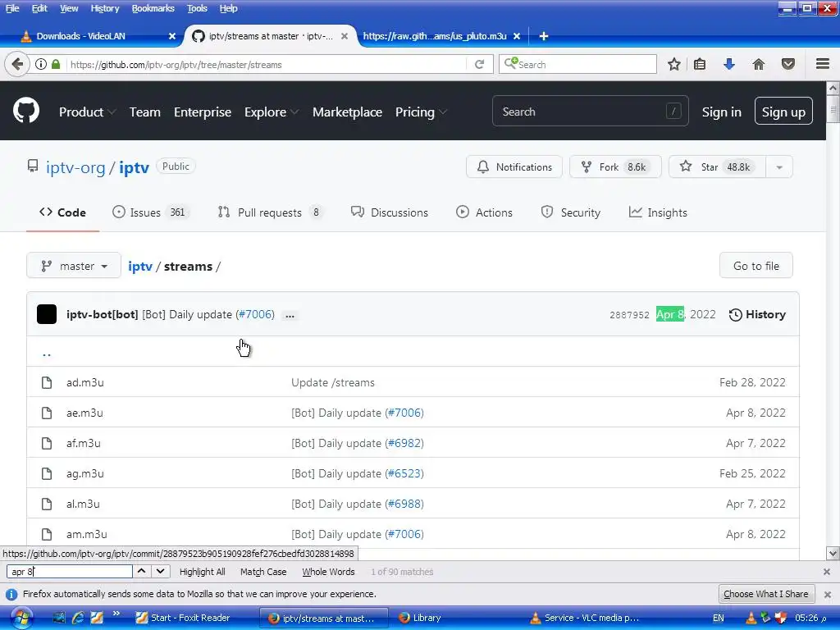Go back with the browser back arrow
840x630 pixels.
(x=17, y=64)
